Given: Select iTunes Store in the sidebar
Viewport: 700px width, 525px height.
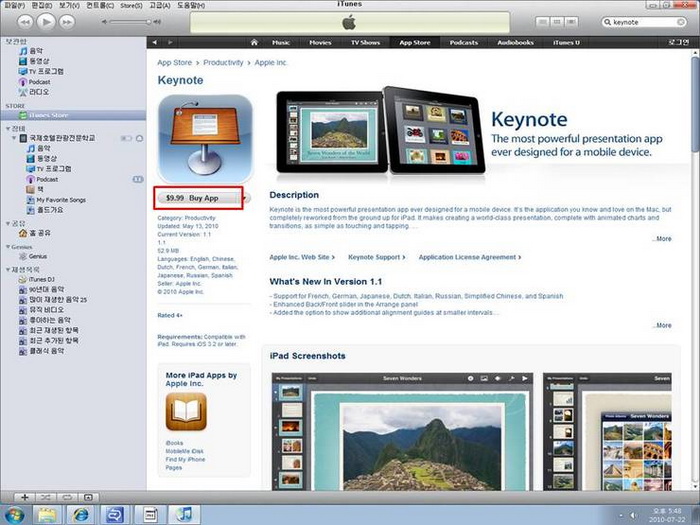Looking at the screenshot, I should coord(48,115).
